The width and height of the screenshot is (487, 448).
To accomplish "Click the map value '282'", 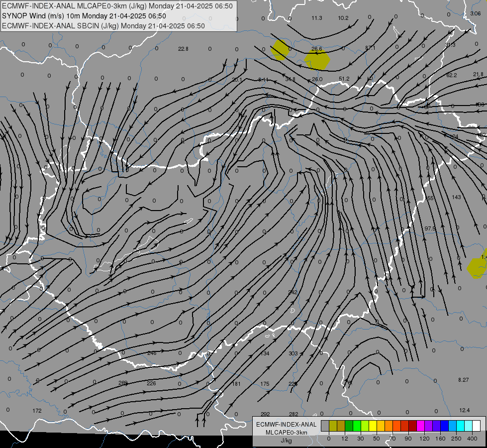I will 293,414.
